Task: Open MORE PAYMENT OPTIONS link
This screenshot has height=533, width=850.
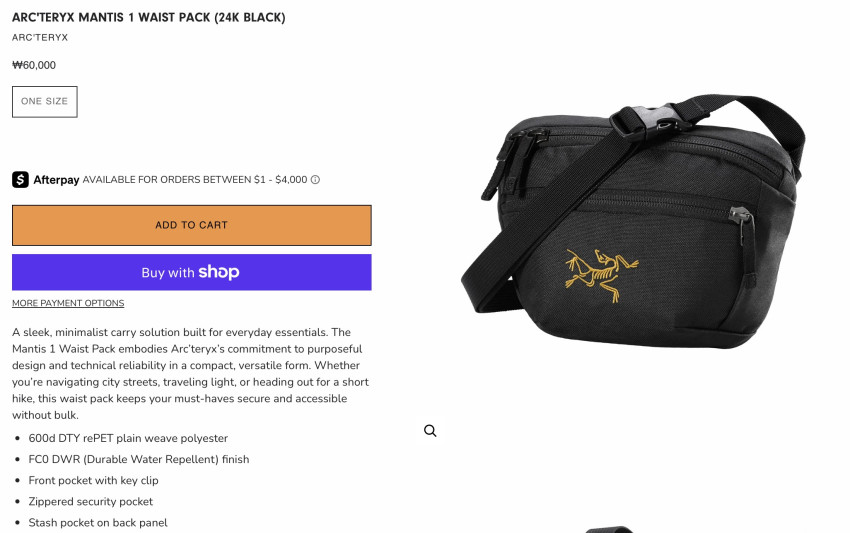Action: 68,303
